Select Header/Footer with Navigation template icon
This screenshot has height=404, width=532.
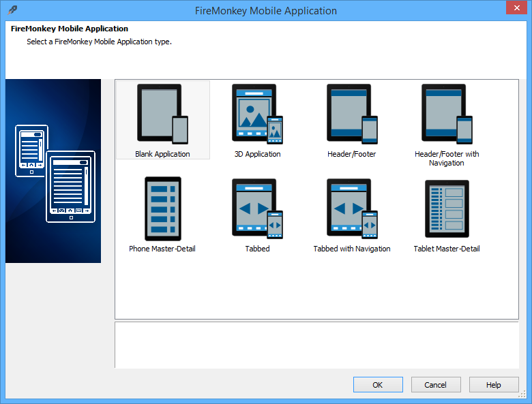447,114
